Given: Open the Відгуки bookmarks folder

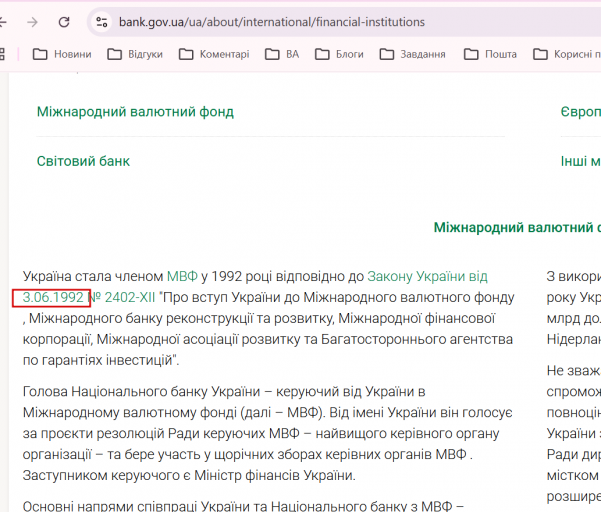Looking at the screenshot, I should click(135, 54).
